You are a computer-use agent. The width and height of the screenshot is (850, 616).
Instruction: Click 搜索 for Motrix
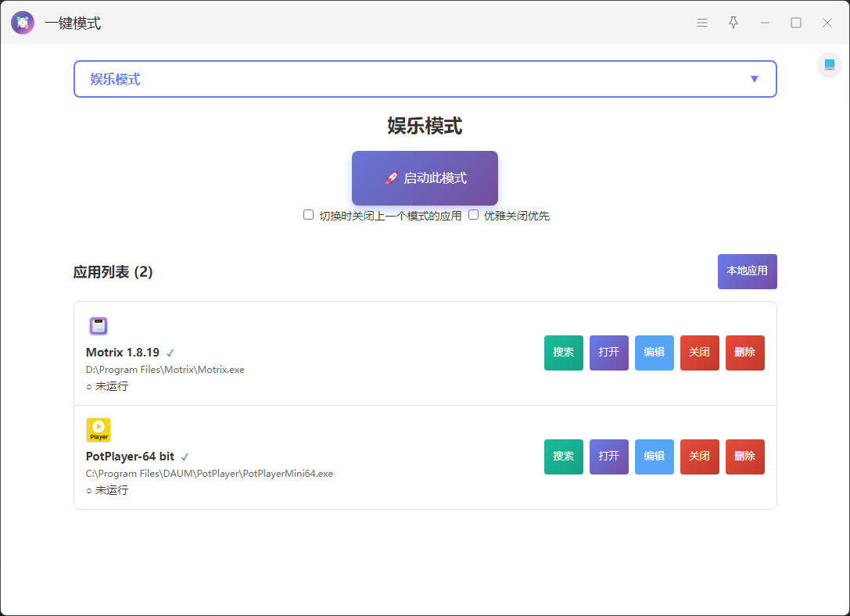click(x=563, y=353)
